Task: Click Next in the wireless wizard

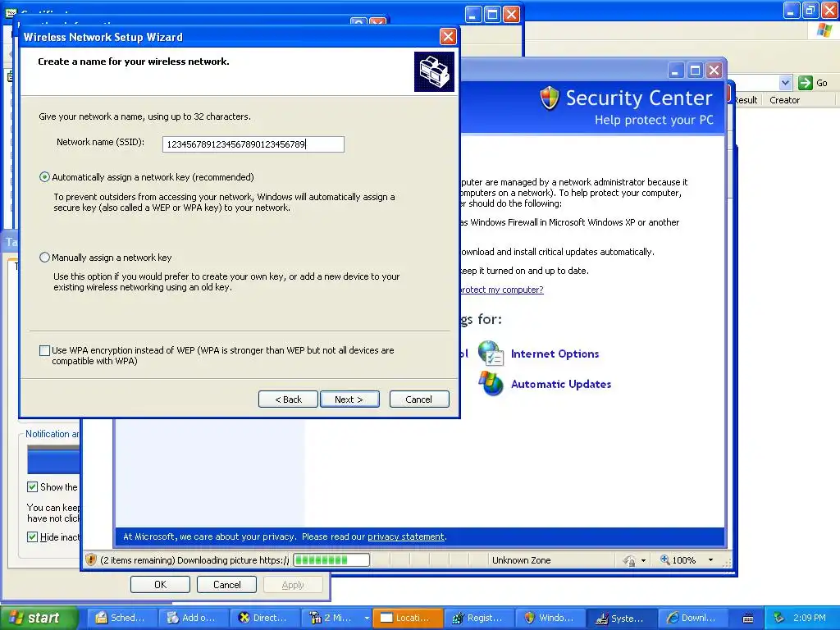Action: tap(349, 399)
